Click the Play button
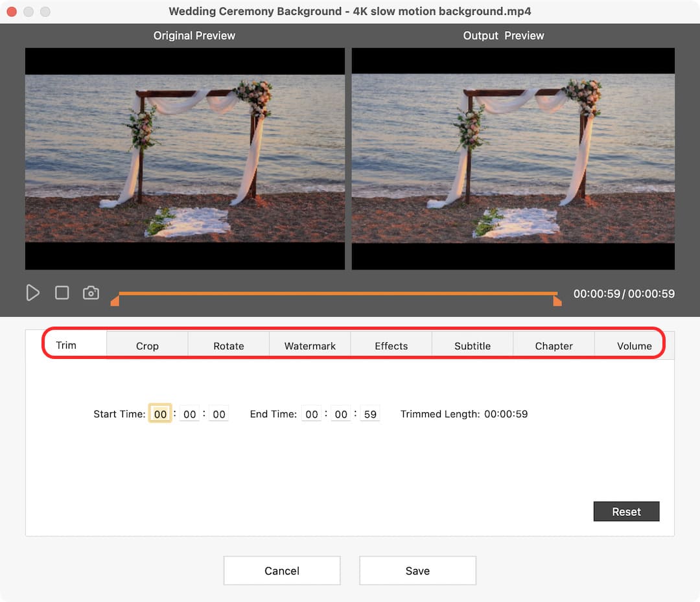This screenshot has width=700, height=602. point(32,293)
